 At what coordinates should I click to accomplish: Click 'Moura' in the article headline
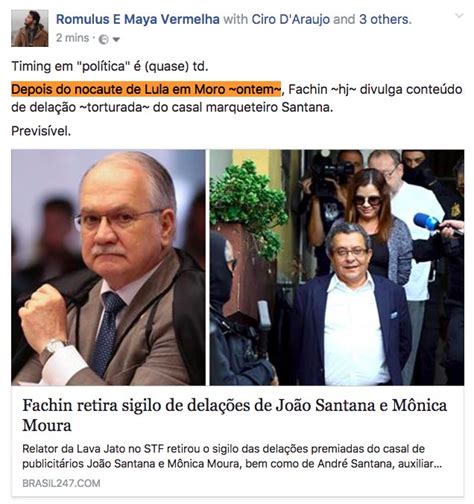[47, 425]
